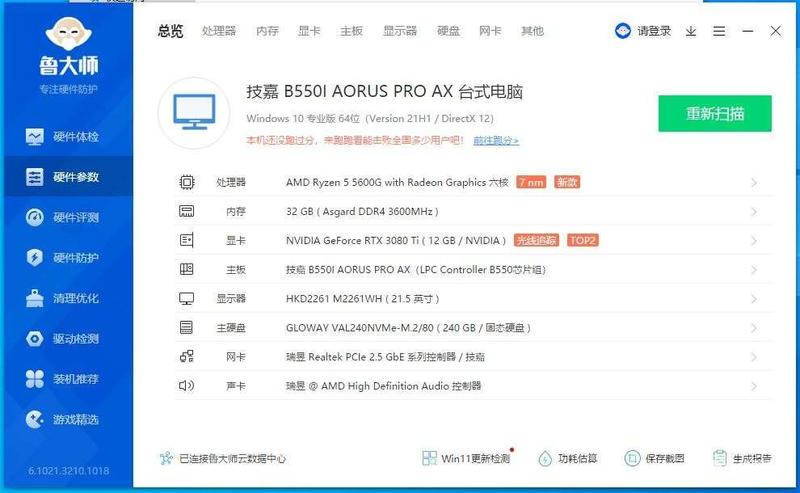Click the 游戏精选 pacman icon

coord(35,420)
